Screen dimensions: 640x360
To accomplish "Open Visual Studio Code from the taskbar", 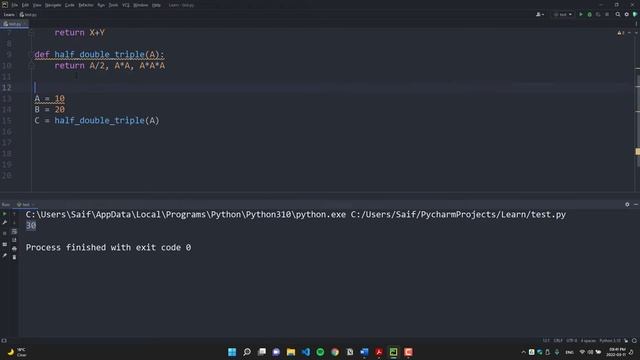I will 306,352.
